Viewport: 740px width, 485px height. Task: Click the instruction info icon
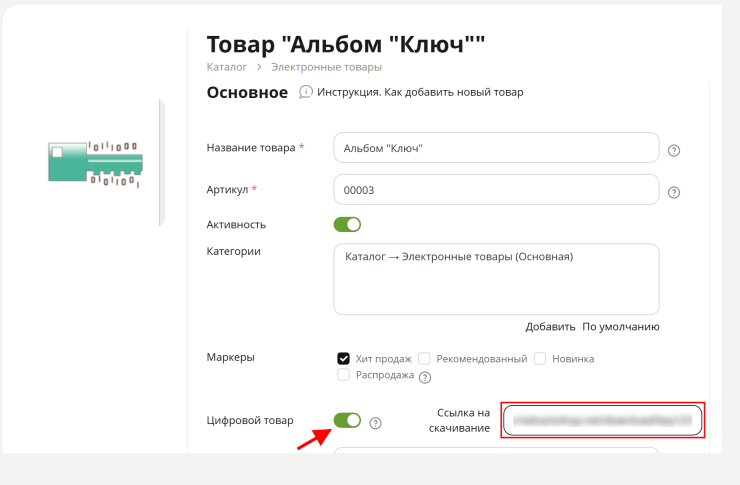pos(306,92)
